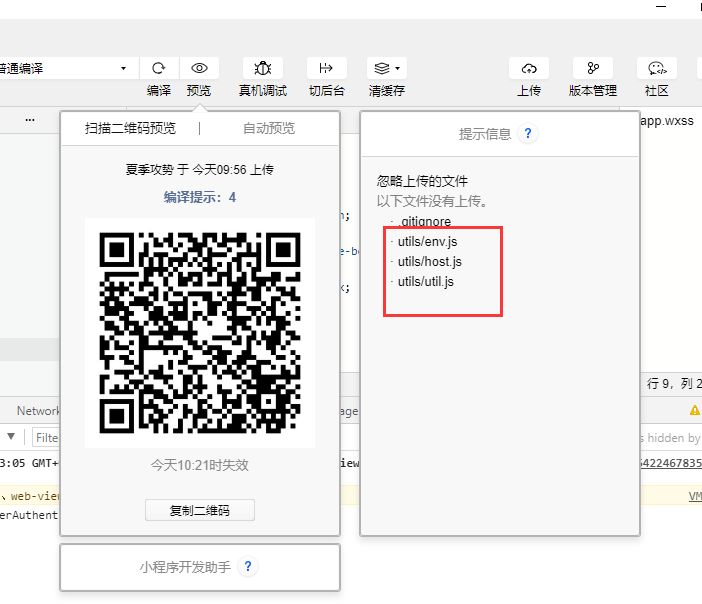Click the yellow warning icon in devtools
Viewport: 702px width, 604px height.
click(x=694, y=410)
